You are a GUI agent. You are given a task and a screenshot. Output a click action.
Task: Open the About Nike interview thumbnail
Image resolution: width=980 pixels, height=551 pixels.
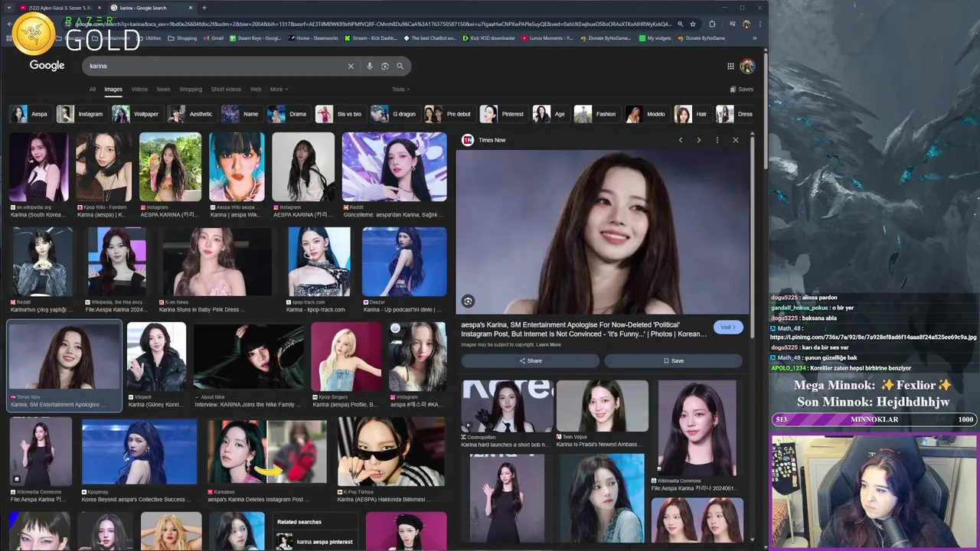(x=249, y=356)
